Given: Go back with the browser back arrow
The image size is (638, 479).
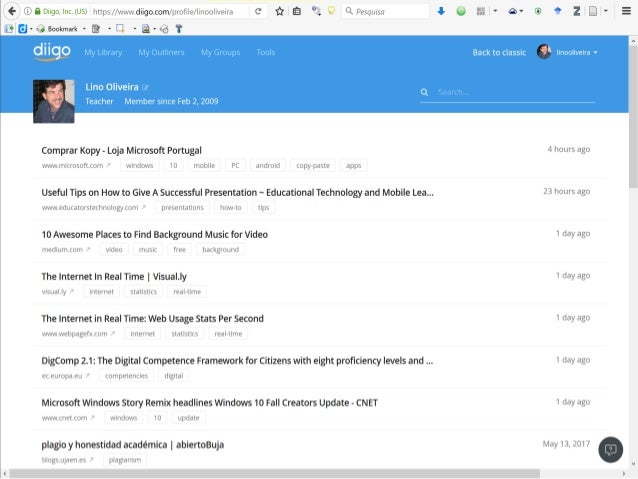Looking at the screenshot, I should click(x=12, y=11).
